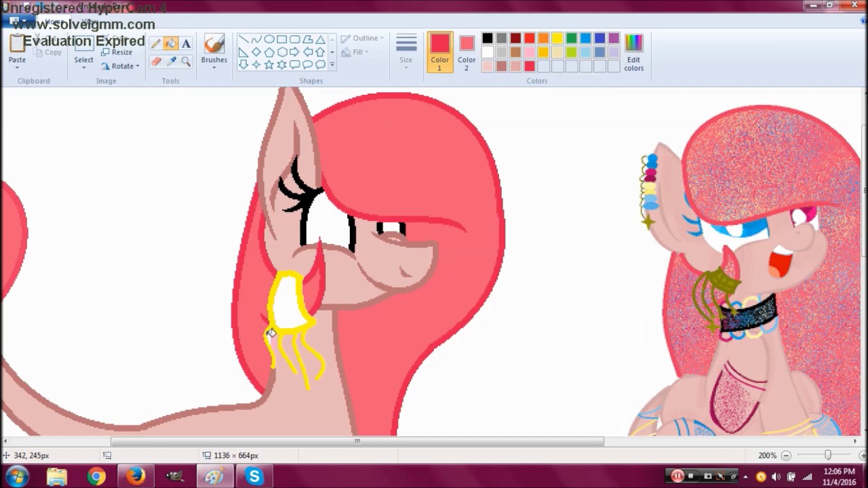Choose the Right arrow shape
Screen dimensions: 868x488
coord(294,52)
